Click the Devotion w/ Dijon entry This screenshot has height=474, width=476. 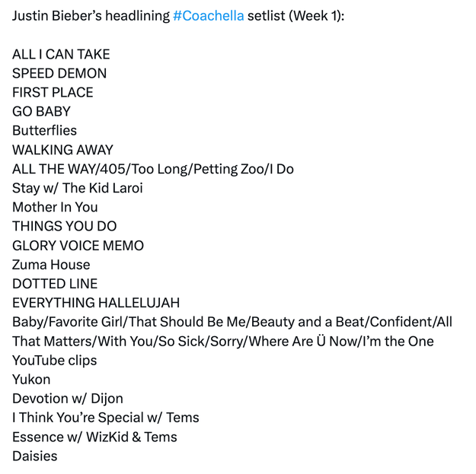(x=67, y=398)
